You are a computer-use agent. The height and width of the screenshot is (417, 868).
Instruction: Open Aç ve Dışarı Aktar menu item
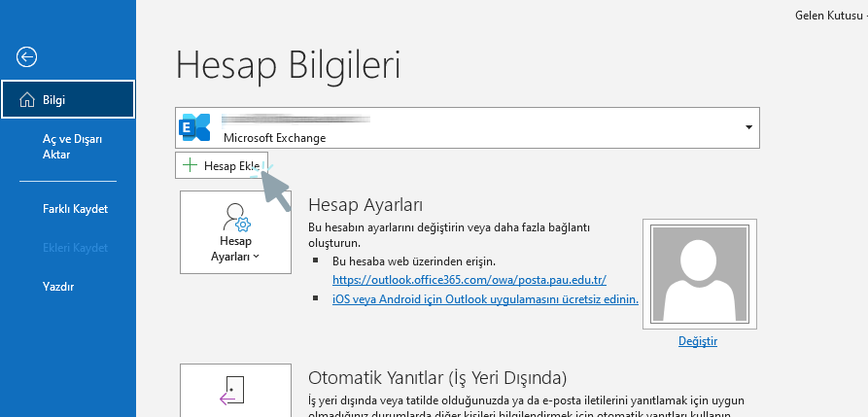point(73,147)
